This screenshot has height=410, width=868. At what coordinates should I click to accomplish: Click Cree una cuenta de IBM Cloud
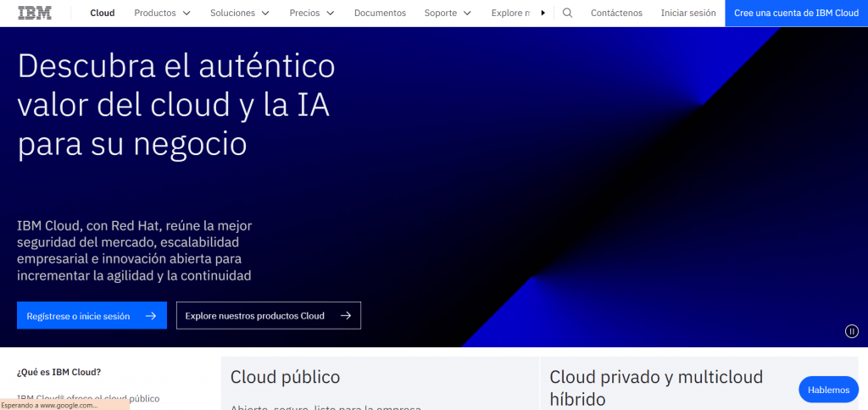pos(797,14)
